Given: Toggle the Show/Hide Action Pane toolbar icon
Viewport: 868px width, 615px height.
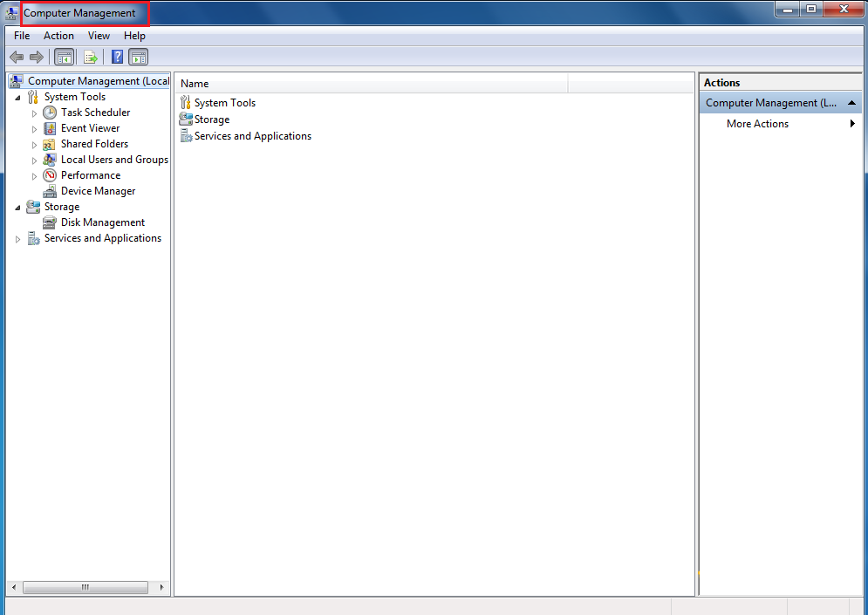Looking at the screenshot, I should pyautogui.click(x=139, y=58).
